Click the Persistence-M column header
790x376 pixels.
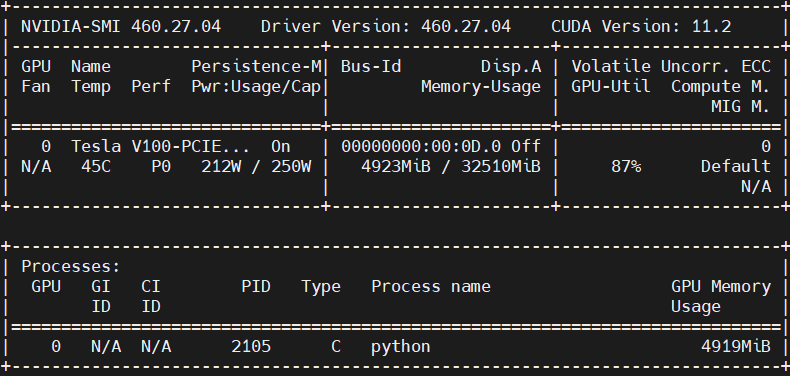point(256,67)
